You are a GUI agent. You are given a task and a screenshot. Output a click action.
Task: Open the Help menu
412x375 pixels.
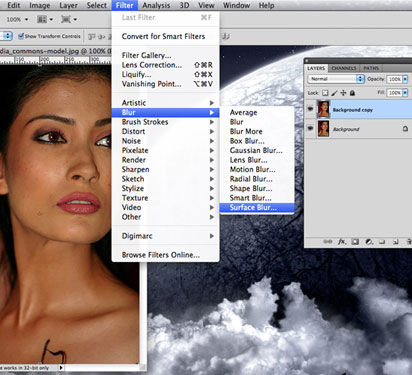[267, 5]
